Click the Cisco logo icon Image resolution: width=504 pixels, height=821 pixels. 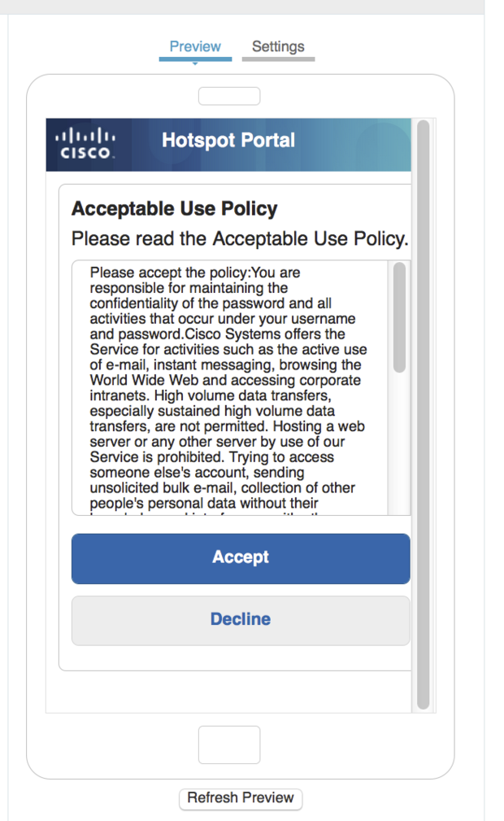85,144
